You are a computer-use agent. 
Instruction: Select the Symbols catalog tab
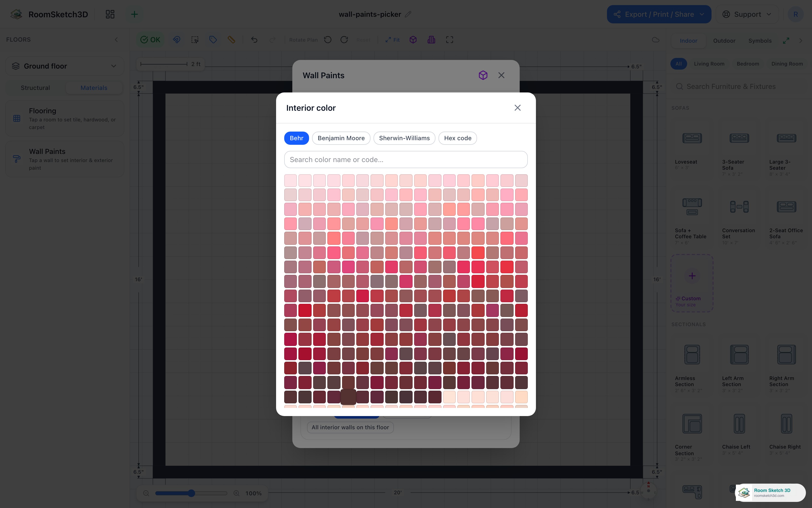(x=760, y=41)
